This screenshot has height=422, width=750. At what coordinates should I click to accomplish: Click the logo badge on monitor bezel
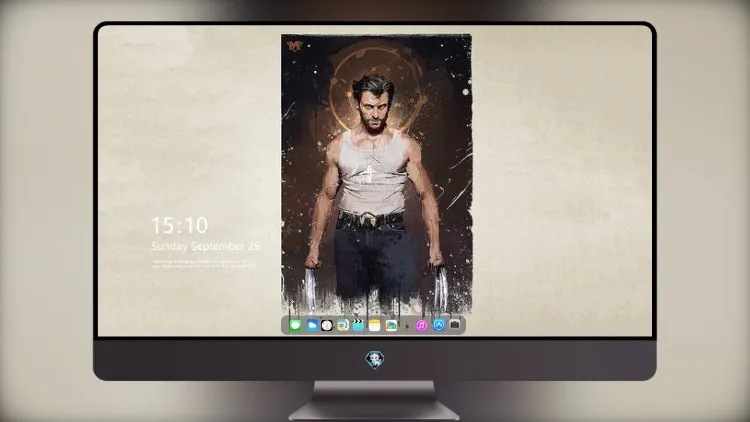coord(375,360)
